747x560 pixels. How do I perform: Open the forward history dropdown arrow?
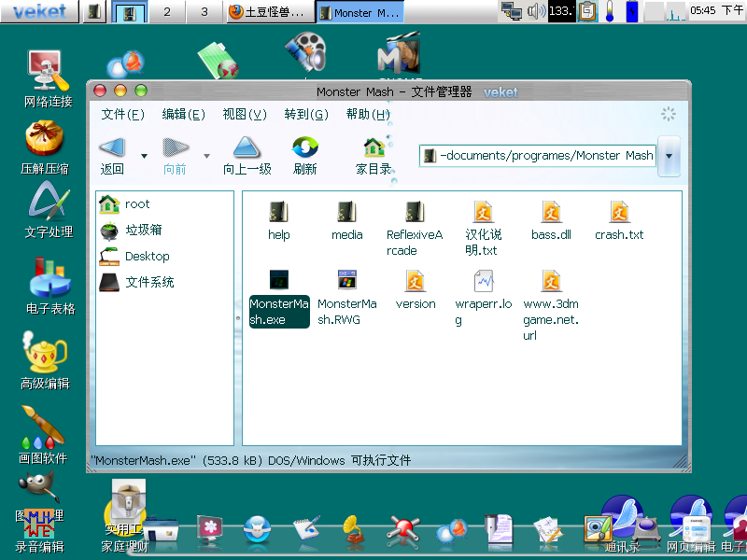(206, 156)
